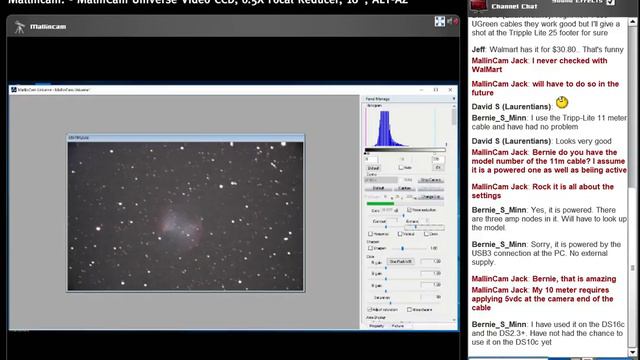Click the MallinCam Universe window title icon
The height and width of the screenshot is (360, 640).
[13, 89]
